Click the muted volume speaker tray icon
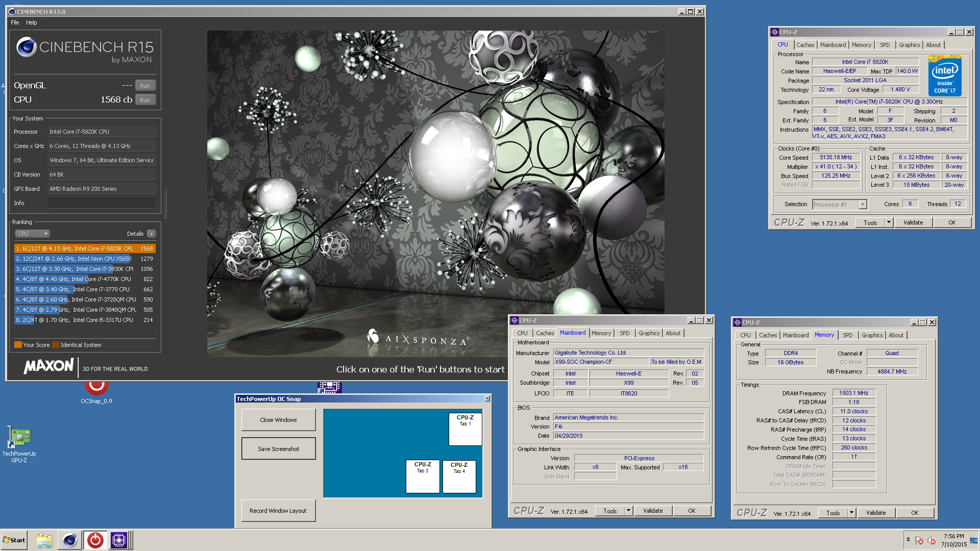The height and width of the screenshot is (551, 980). tap(932, 540)
